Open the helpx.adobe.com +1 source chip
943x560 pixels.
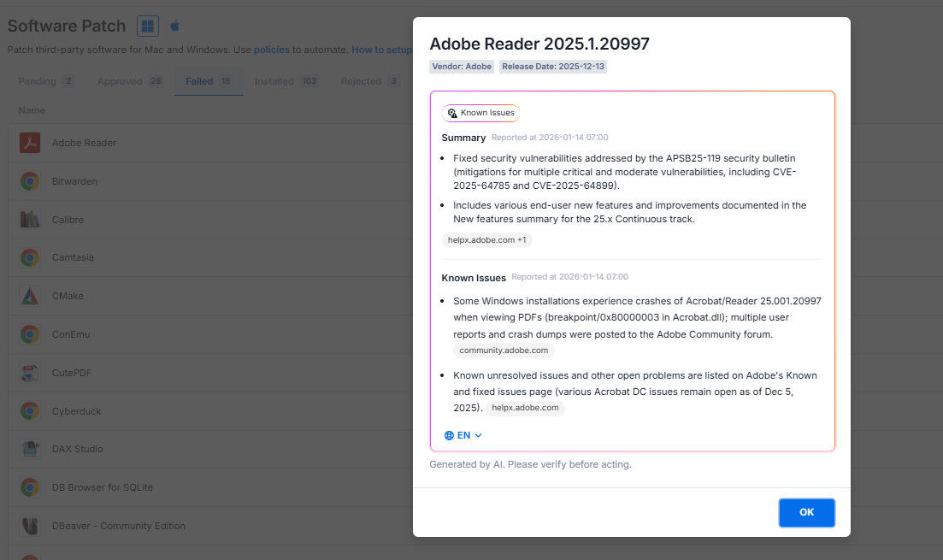click(x=487, y=240)
